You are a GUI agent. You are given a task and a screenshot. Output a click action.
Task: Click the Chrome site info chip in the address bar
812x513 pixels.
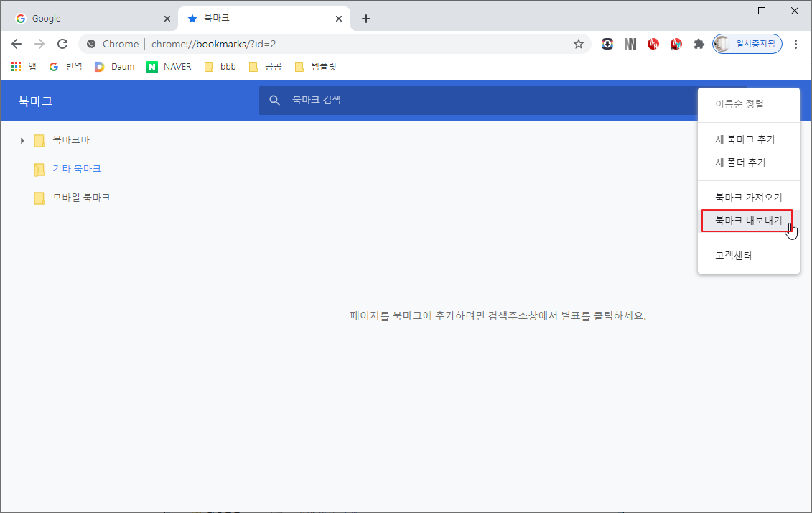(x=113, y=44)
